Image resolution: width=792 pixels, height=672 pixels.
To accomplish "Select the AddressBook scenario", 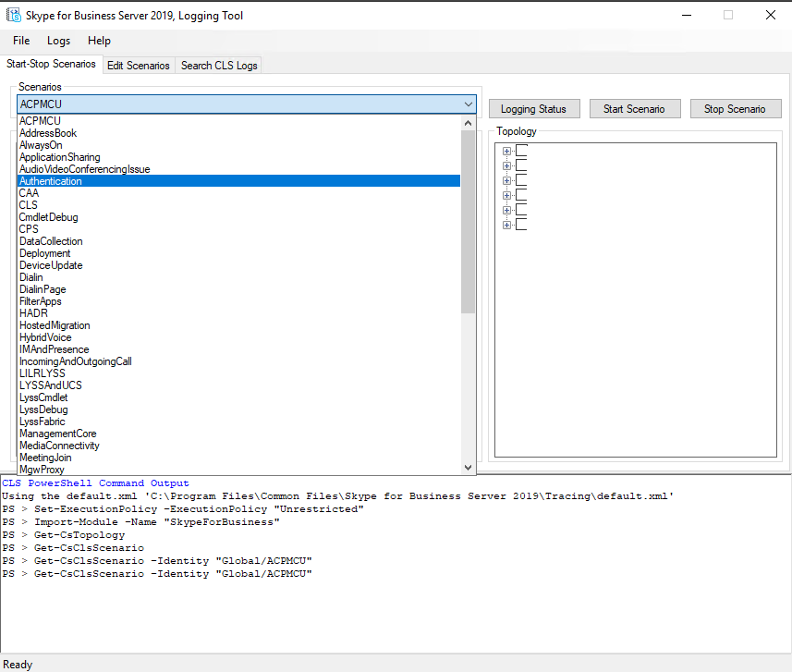I will [239, 133].
